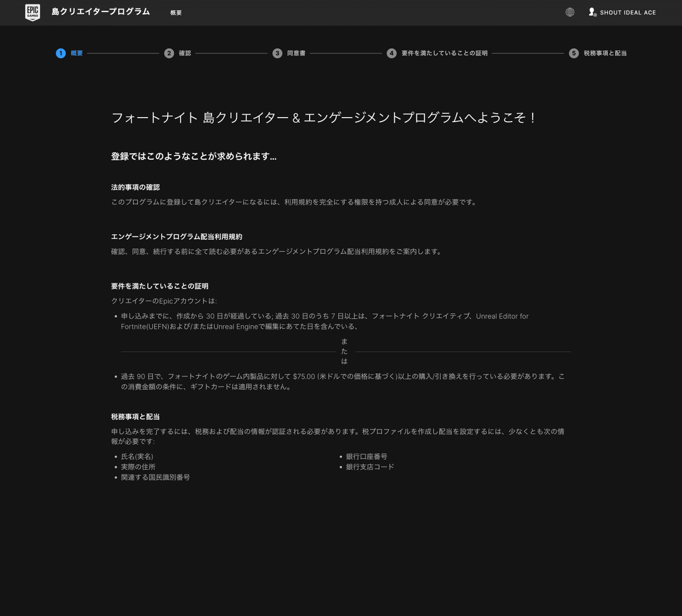Select the 概要 header menu item
682x616 pixels.
pos(176,13)
